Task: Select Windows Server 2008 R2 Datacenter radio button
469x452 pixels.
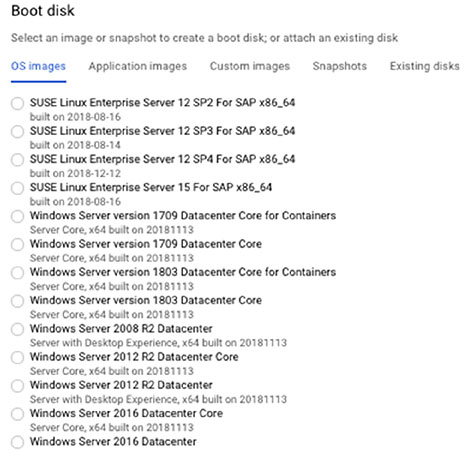Action: pyautogui.click(x=17, y=329)
